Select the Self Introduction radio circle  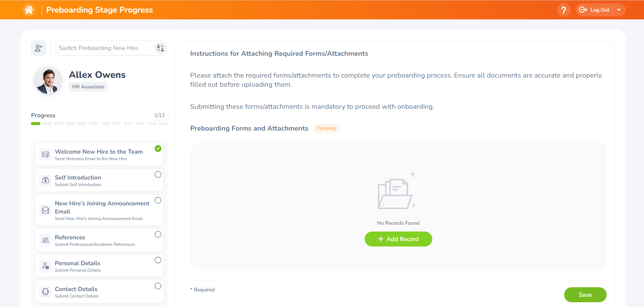tap(158, 174)
